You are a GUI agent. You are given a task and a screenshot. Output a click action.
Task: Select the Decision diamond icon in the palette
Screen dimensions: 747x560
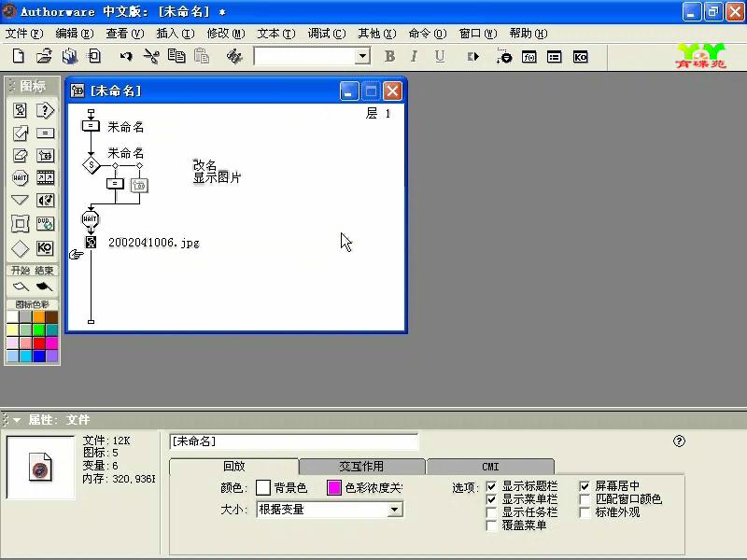click(x=20, y=248)
